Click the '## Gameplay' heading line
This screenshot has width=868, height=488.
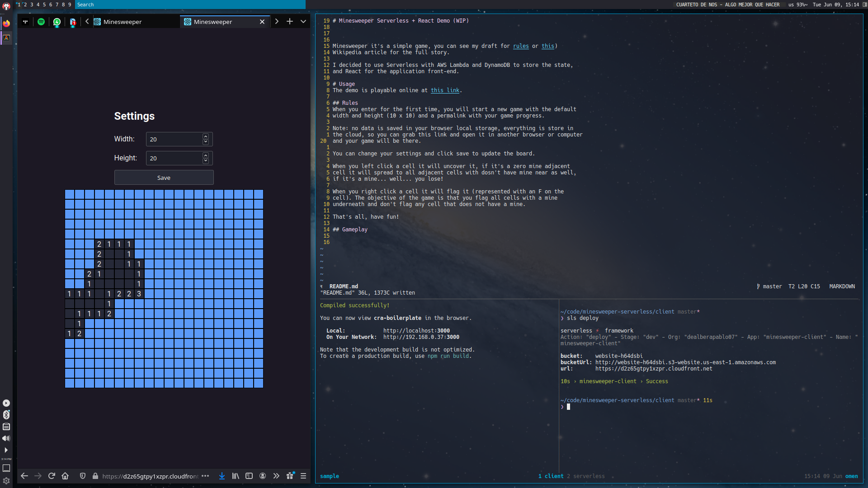pos(350,230)
